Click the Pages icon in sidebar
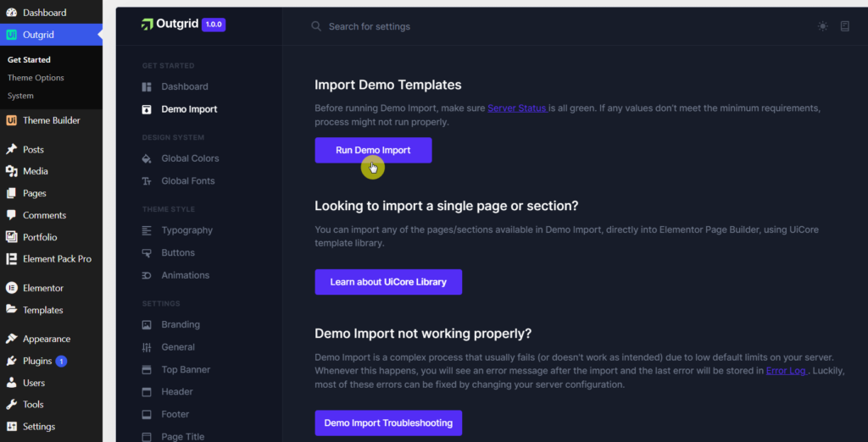Screen dimensions: 868x442 point(11,194)
